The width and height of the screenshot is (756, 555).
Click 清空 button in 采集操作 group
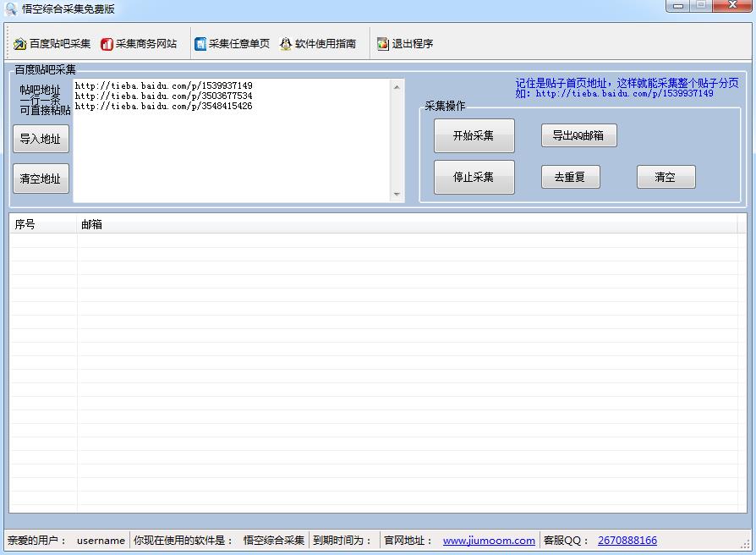tap(666, 177)
